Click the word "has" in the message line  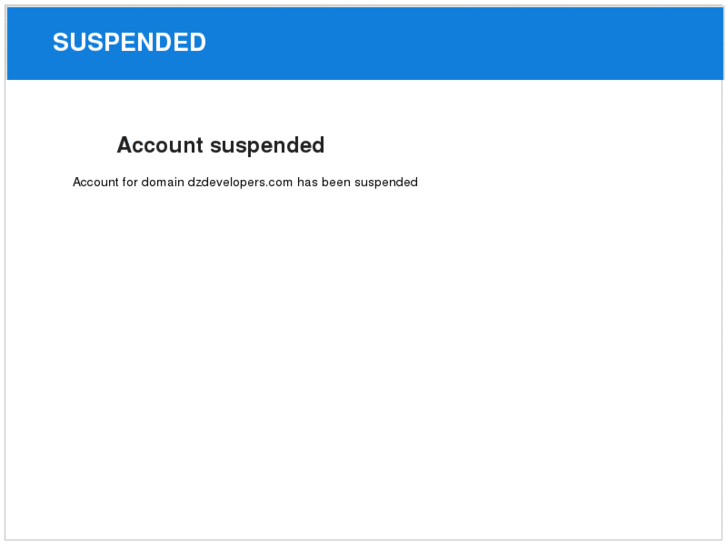pos(307,182)
